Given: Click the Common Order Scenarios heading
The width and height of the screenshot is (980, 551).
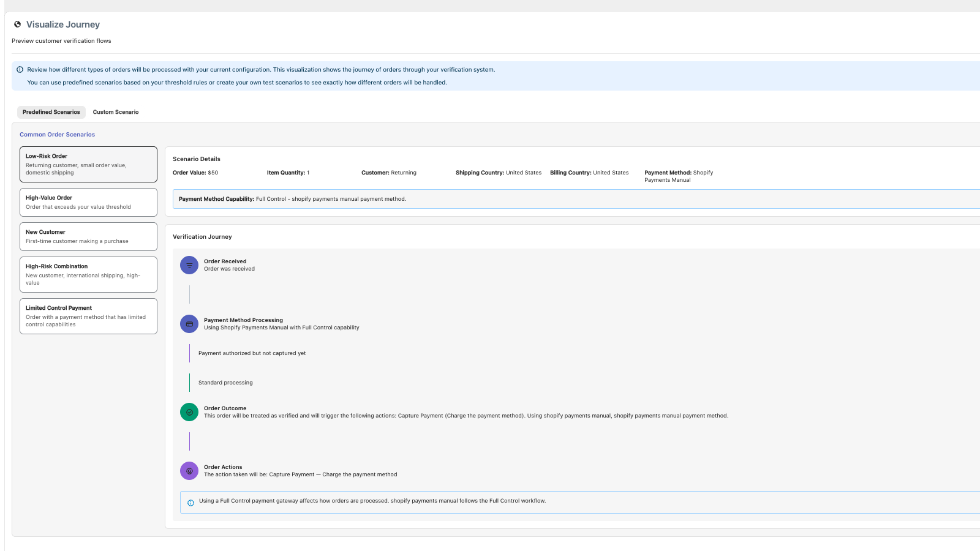Looking at the screenshot, I should pos(58,135).
